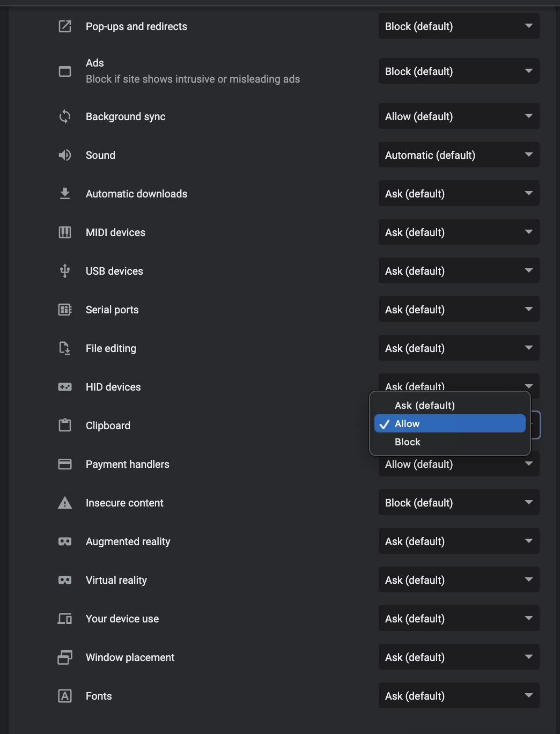Open the Pop-ups and redirects dropdown
The image size is (560, 734).
pos(459,26)
